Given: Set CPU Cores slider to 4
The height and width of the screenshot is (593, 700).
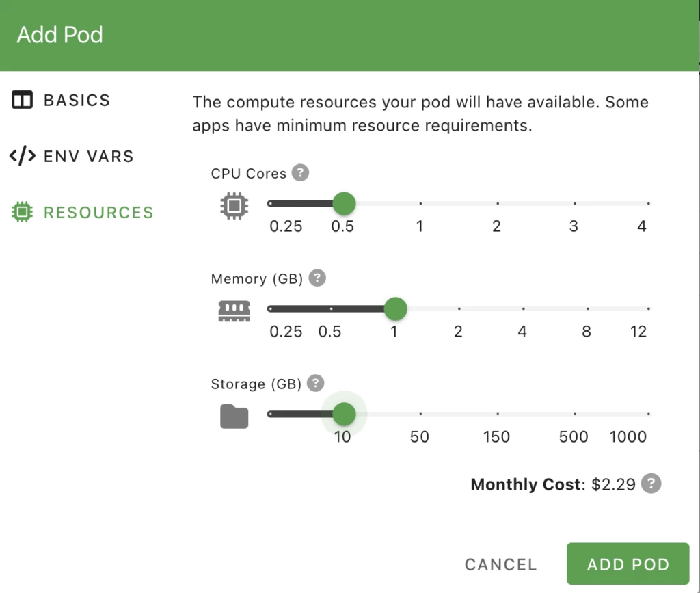Looking at the screenshot, I should coord(647,203).
